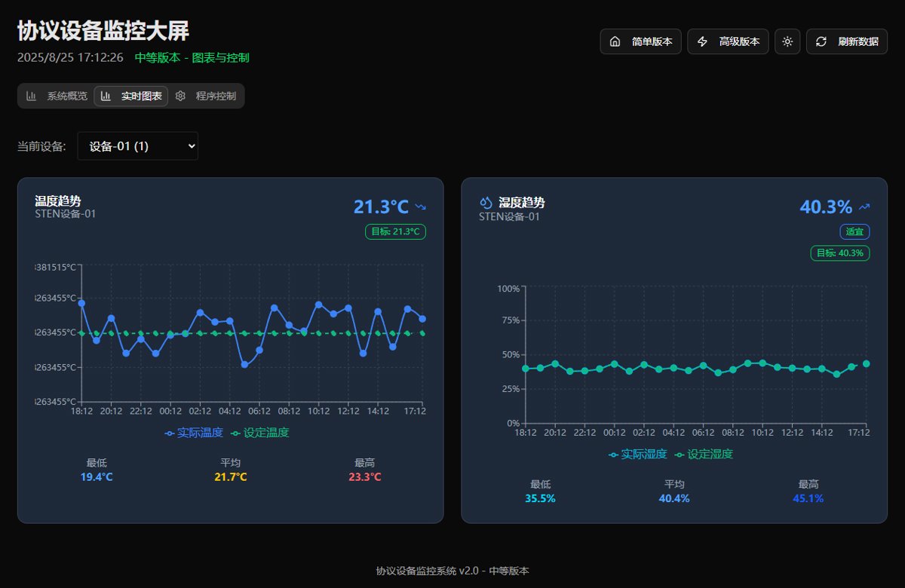Click the refresh icon in 刷新数据 button
905x588 pixels.
coord(821,41)
